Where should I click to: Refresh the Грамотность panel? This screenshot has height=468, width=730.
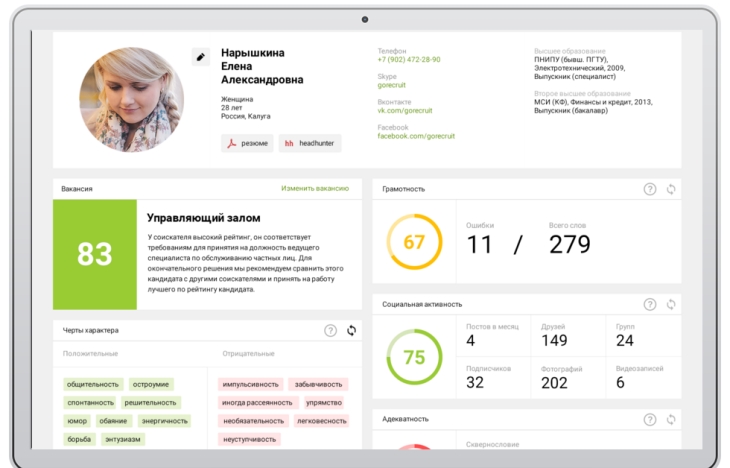tap(671, 189)
